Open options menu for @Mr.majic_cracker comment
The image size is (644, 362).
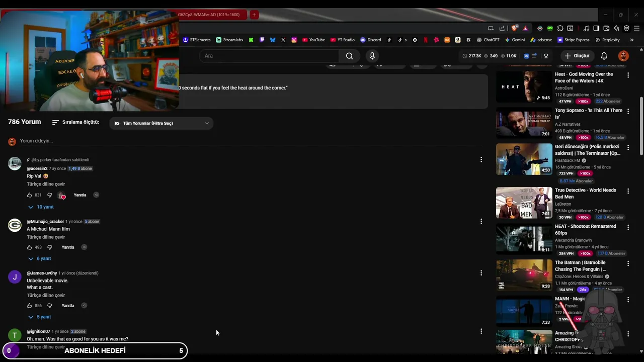(481, 221)
